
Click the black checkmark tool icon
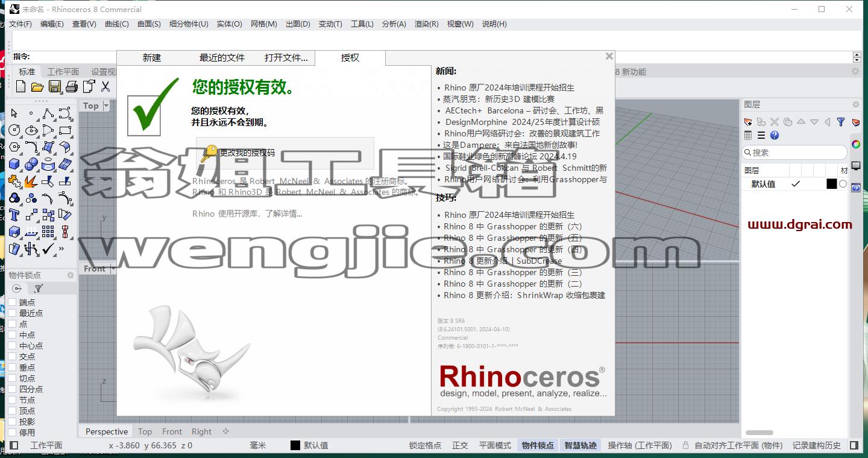tap(48, 249)
